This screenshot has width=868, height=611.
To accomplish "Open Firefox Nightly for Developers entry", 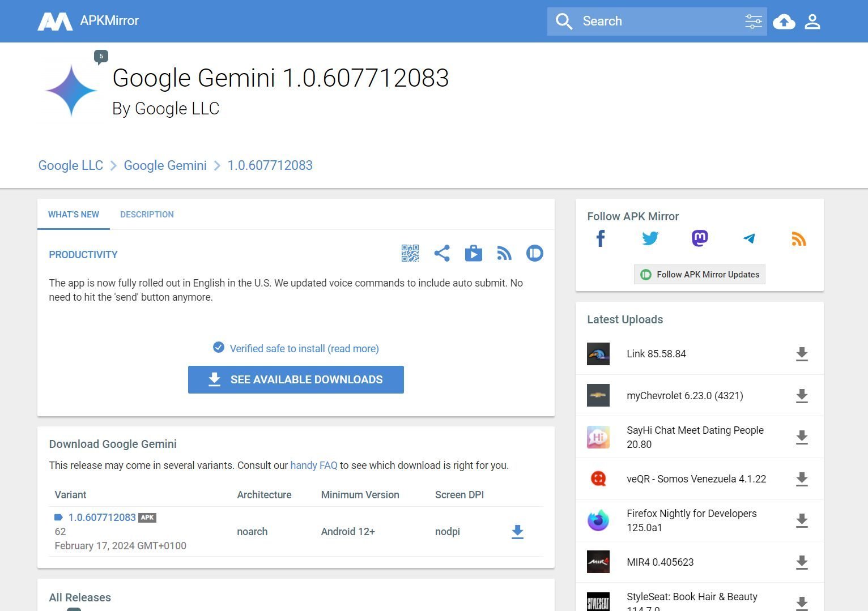I will click(x=692, y=520).
